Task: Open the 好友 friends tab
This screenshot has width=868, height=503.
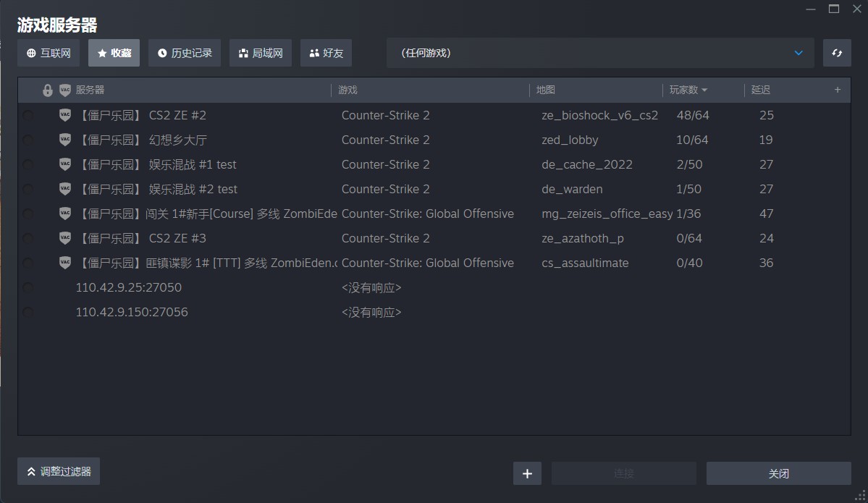Action: (x=326, y=53)
